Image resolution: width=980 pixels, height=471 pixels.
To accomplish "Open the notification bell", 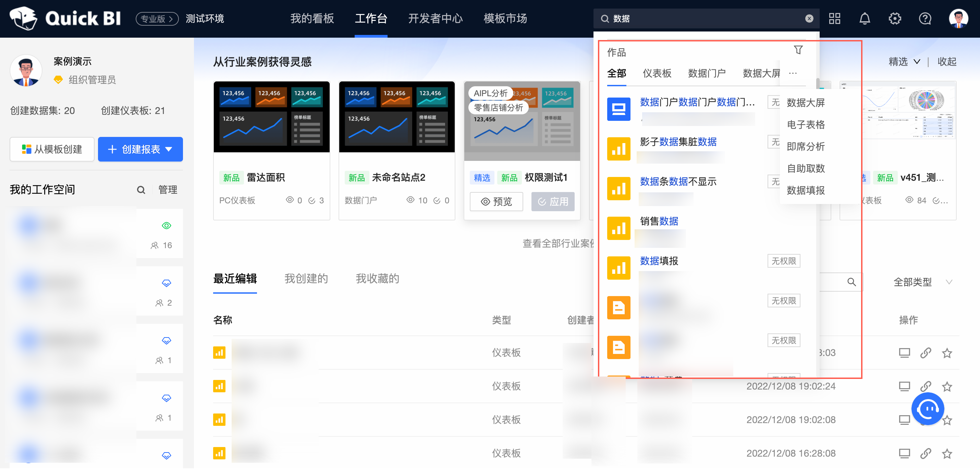I will click(865, 18).
